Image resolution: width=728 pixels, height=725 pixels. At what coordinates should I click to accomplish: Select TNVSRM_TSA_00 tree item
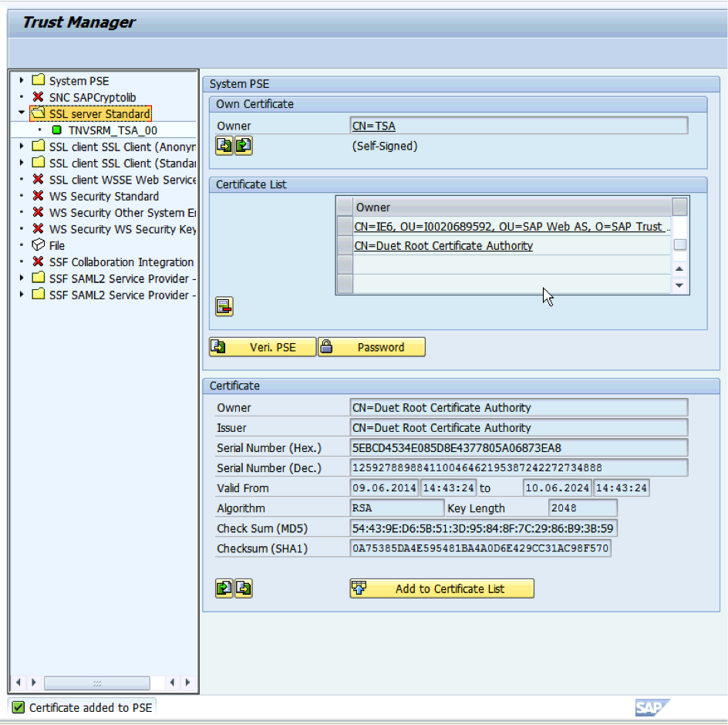point(113,130)
